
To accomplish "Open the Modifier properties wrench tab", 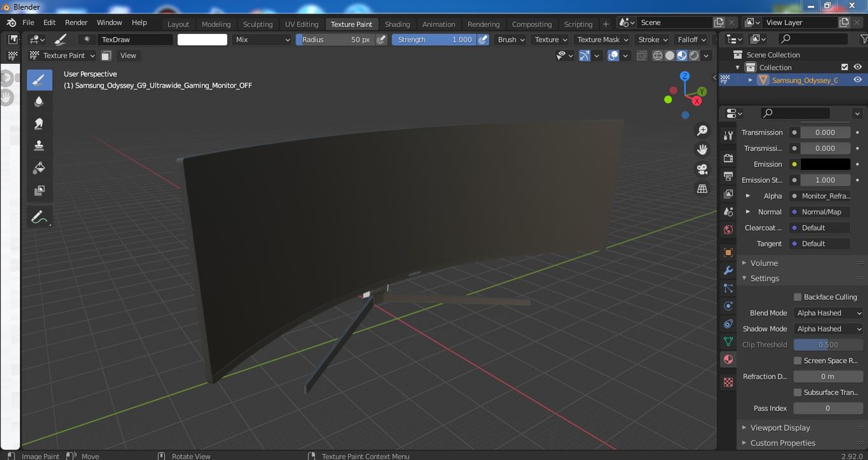I will [728, 270].
